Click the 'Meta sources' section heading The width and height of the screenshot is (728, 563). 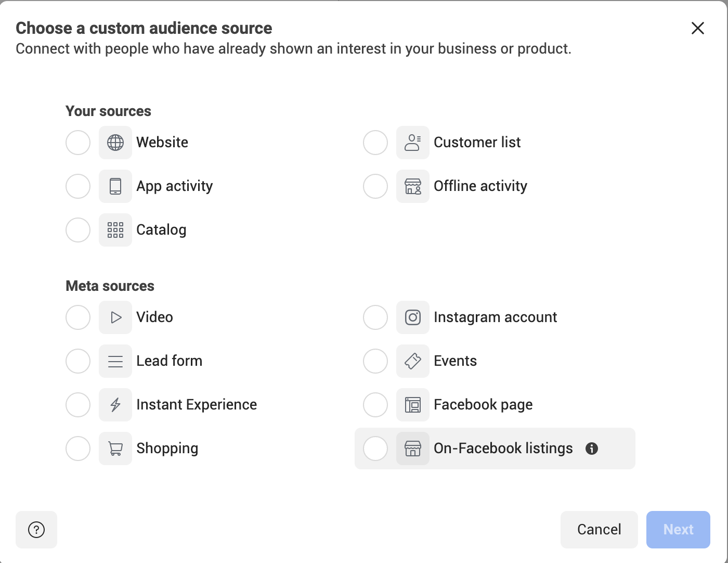click(110, 286)
